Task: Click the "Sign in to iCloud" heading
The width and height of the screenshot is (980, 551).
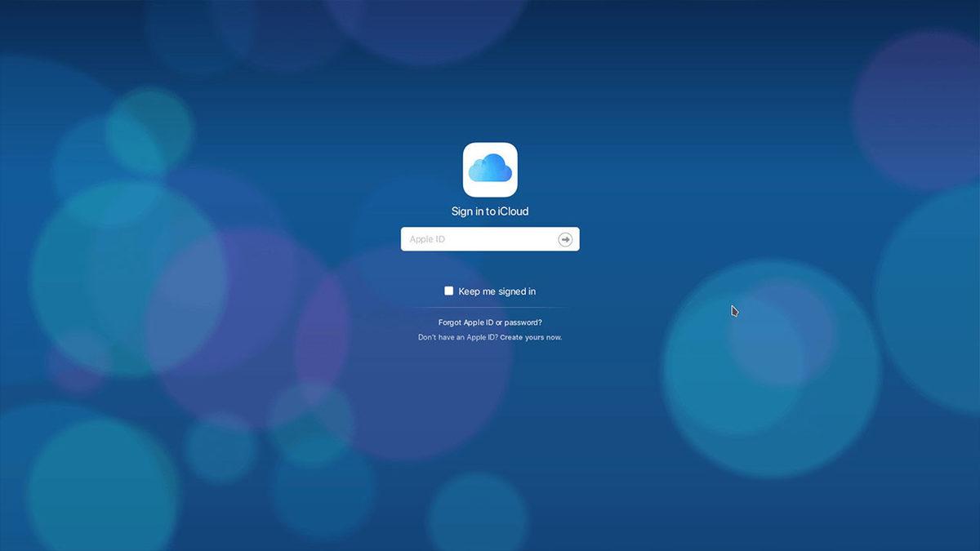Action: 490,211
